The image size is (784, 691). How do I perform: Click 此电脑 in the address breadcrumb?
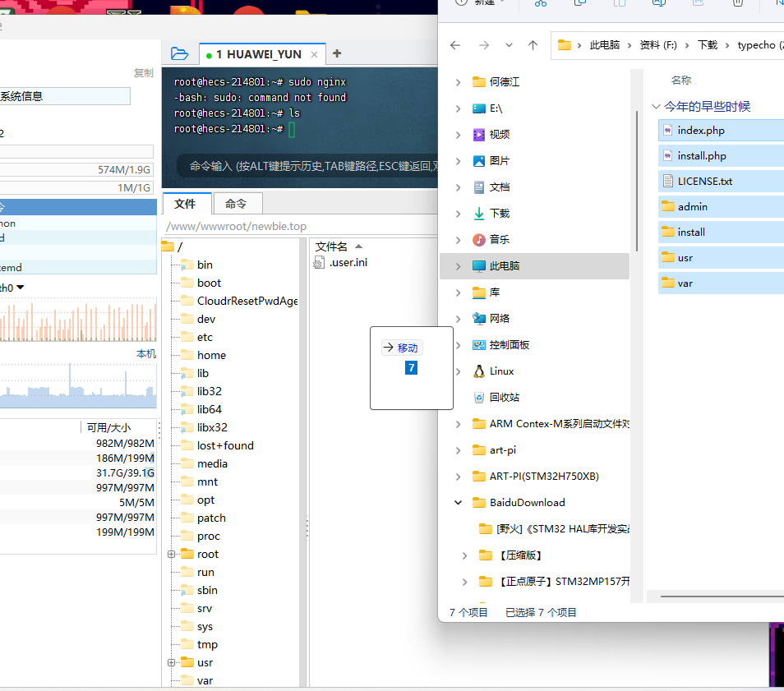(605, 45)
